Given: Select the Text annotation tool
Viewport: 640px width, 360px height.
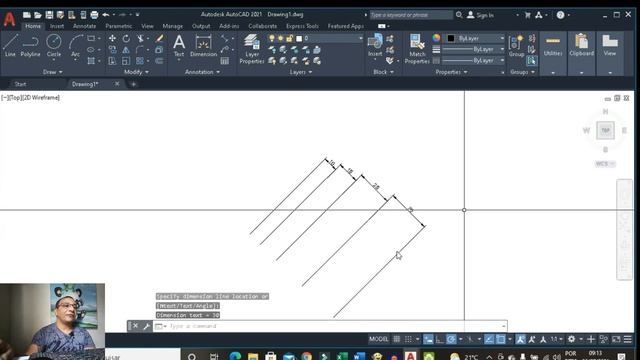Looking at the screenshot, I should [x=179, y=45].
